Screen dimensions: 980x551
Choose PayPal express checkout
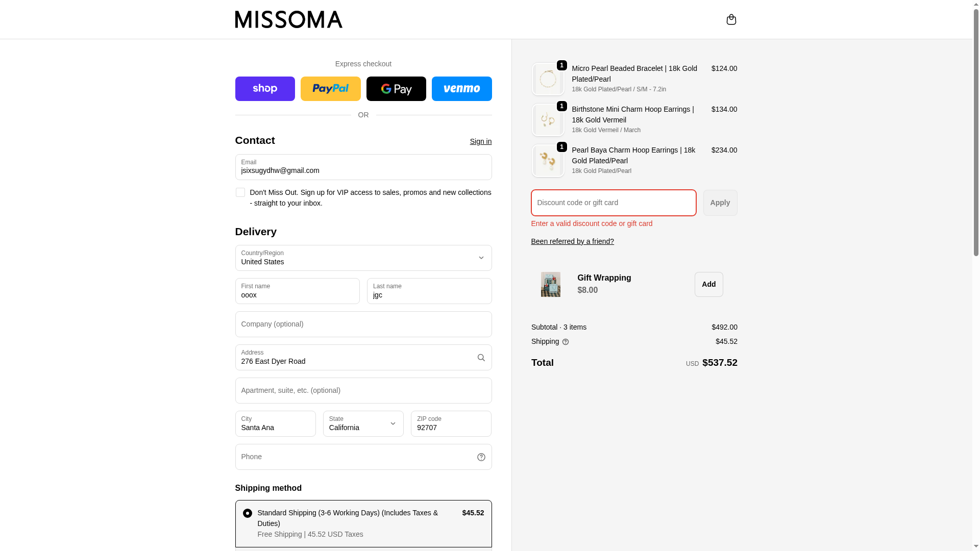tap(330, 89)
